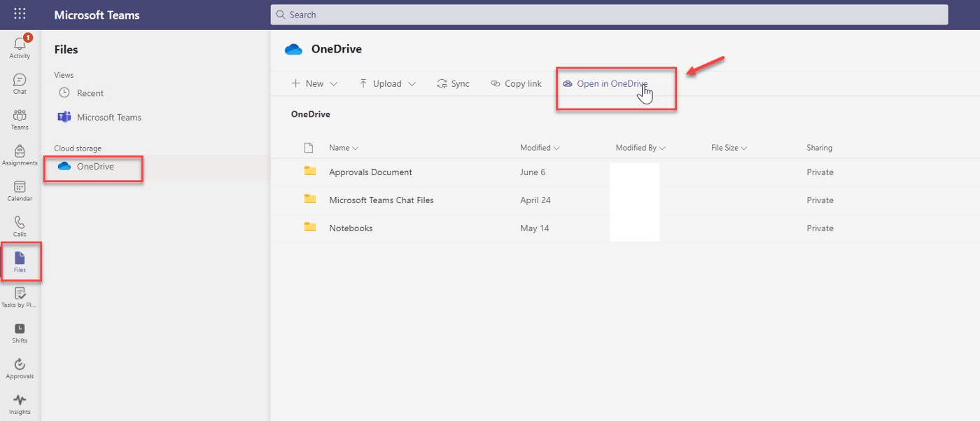This screenshot has width=980, height=421.
Task: Click the Approvals Document folder icon
Action: (310, 172)
